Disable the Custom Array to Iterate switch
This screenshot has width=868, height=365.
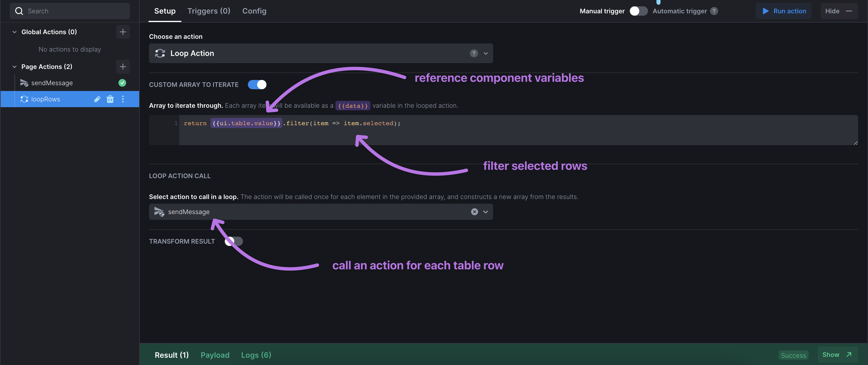[257, 85]
